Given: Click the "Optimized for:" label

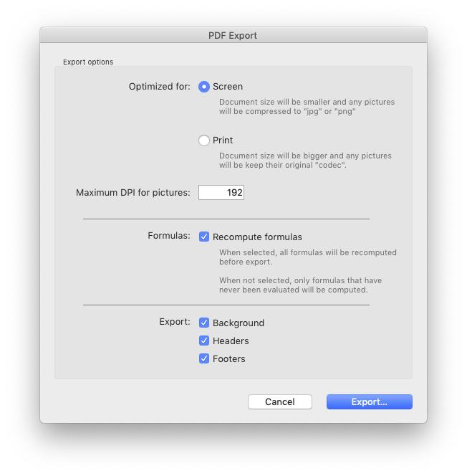Looking at the screenshot, I should pyautogui.click(x=159, y=87).
